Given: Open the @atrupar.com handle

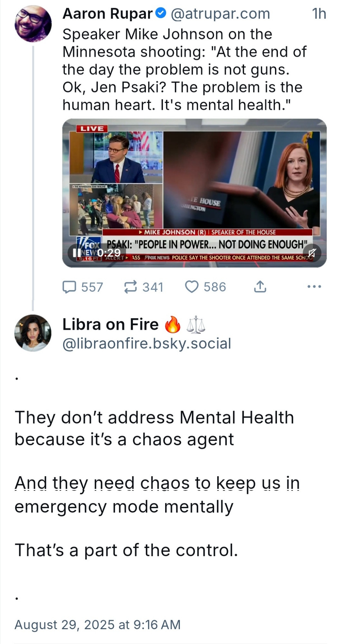Looking at the screenshot, I should (220, 14).
